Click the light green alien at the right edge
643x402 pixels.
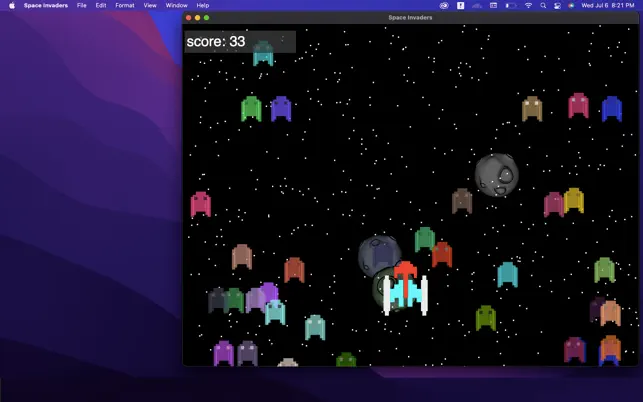click(604, 270)
